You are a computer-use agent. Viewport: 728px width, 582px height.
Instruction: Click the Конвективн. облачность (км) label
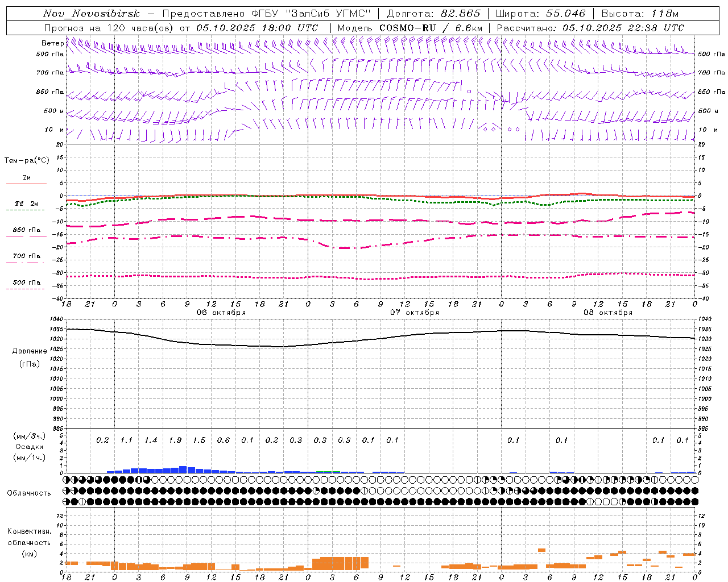[29, 542]
